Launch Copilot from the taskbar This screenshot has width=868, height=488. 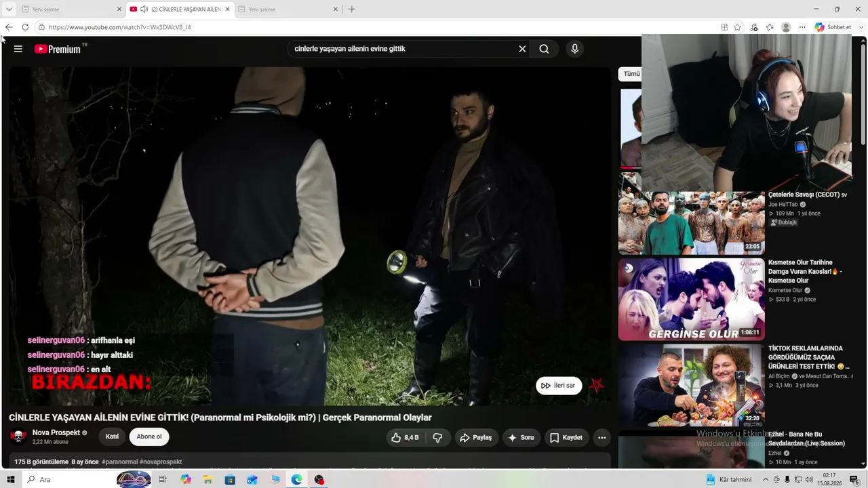click(x=186, y=480)
